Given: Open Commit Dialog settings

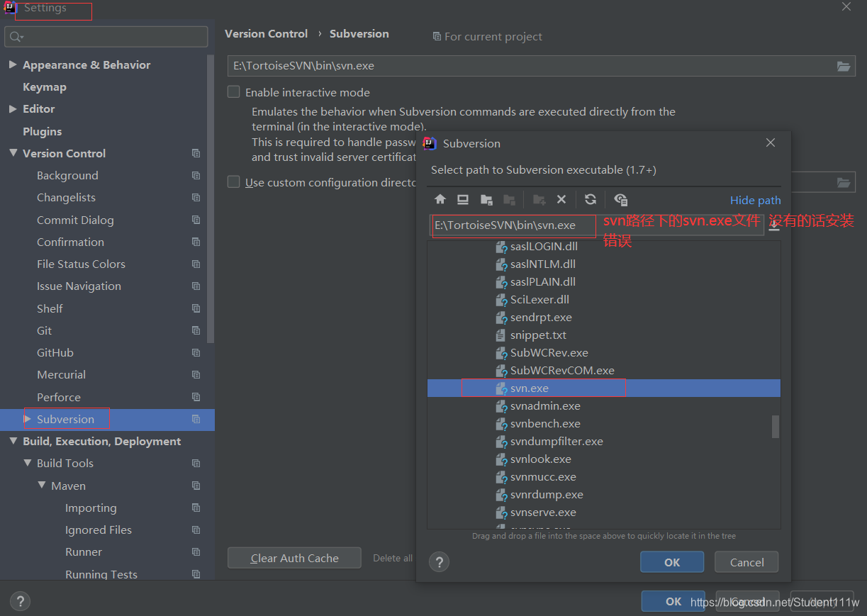Looking at the screenshot, I should 75,220.
